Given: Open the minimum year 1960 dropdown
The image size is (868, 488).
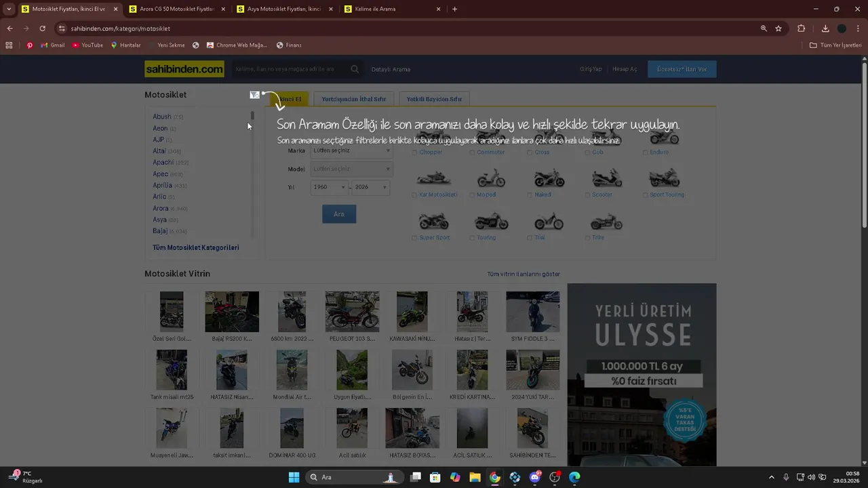Looking at the screenshot, I should pyautogui.click(x=329, y=187).
